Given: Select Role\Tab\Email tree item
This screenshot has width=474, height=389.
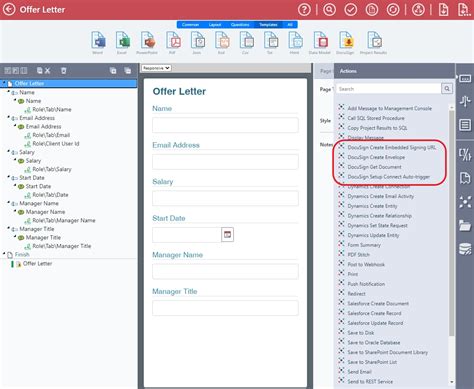Looking at the screenshot, I should click(51, 135).
